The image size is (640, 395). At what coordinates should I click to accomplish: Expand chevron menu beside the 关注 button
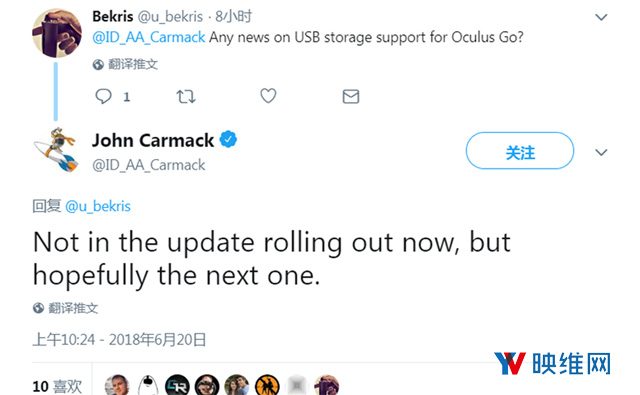pyautogui.click(x=601, y=153)
